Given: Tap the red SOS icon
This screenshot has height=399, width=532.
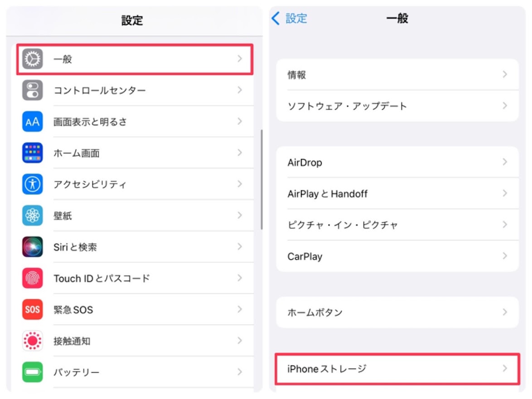Looking at the screenshot, I should [x=33, y=309].
